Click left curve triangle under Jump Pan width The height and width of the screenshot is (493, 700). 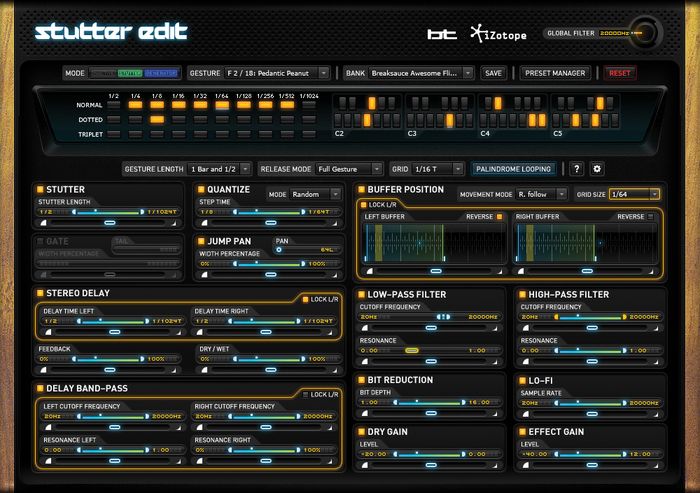(x=204, y=274)
